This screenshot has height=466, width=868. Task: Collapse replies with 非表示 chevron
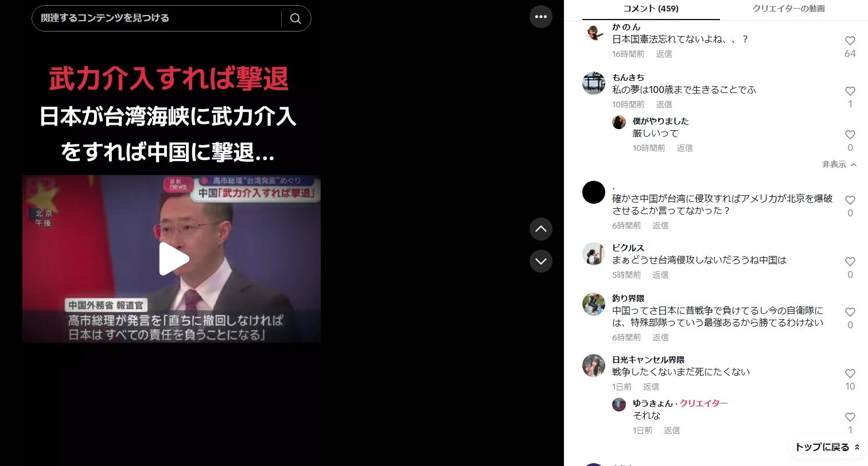pos(839,164)
